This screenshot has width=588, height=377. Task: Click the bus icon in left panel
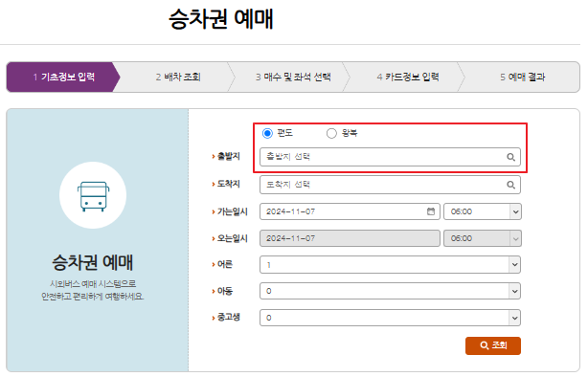point(93,196)
